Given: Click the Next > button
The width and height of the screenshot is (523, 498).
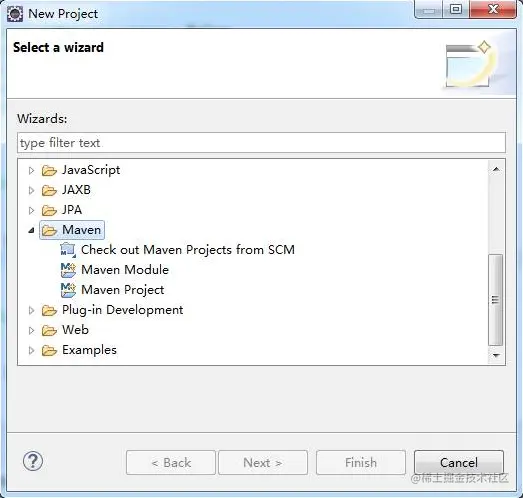Looking at the screenshot, I should [263, 462].
